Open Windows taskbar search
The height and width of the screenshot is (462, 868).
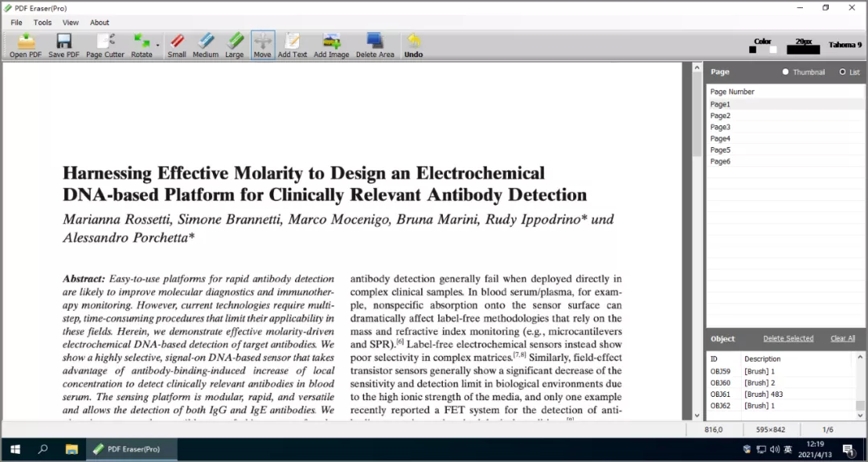(x=43, y=449)
